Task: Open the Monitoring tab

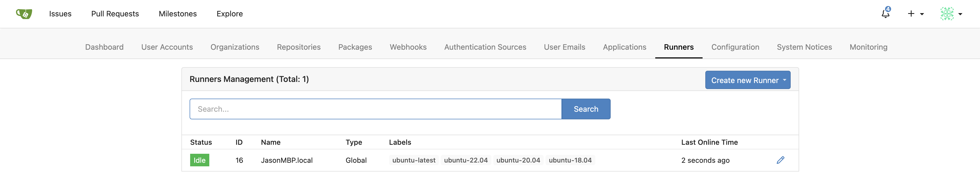Action: (x=868, y=47)
